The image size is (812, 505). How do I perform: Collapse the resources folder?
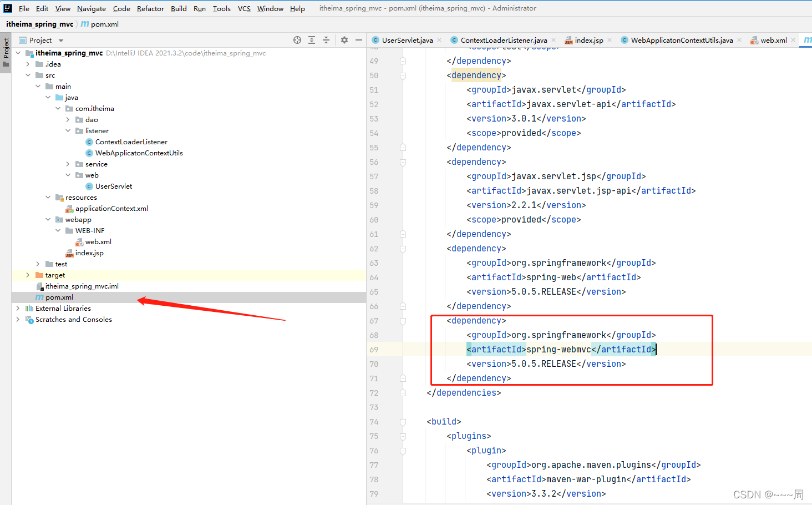pyautogui.click(x=48, y=198)
